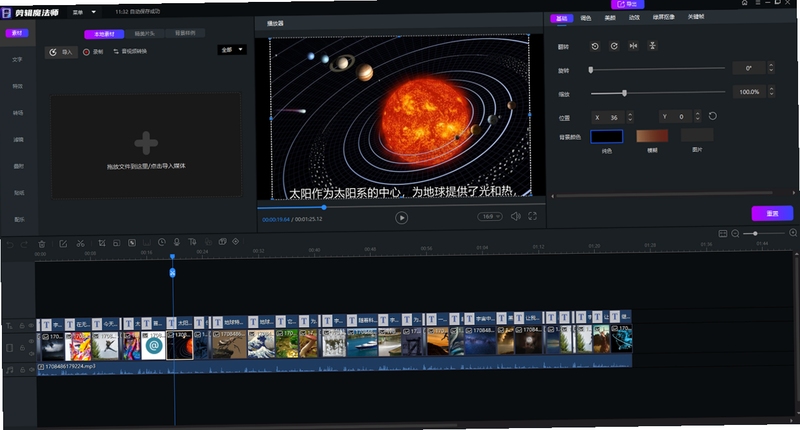Flip the clip vertically
Viewport: 800px width, 430px height.
tap(652, 45)
